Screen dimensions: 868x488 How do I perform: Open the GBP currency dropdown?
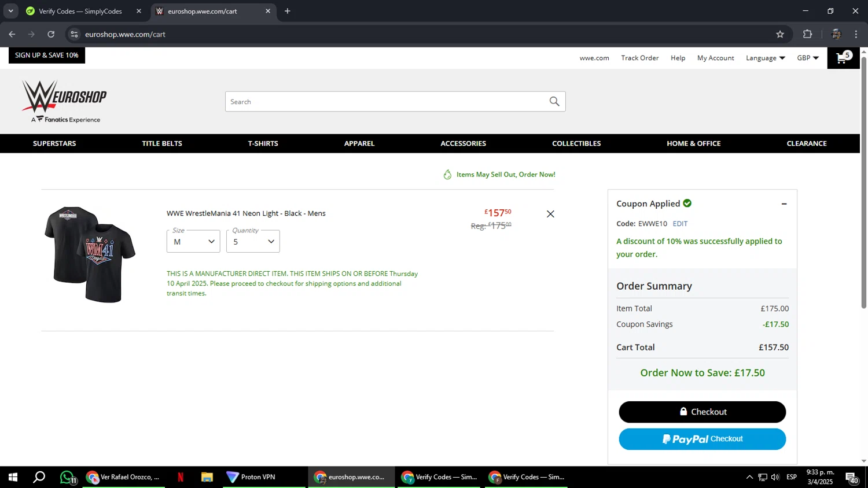pyautogui.click(x=808, y=58)
